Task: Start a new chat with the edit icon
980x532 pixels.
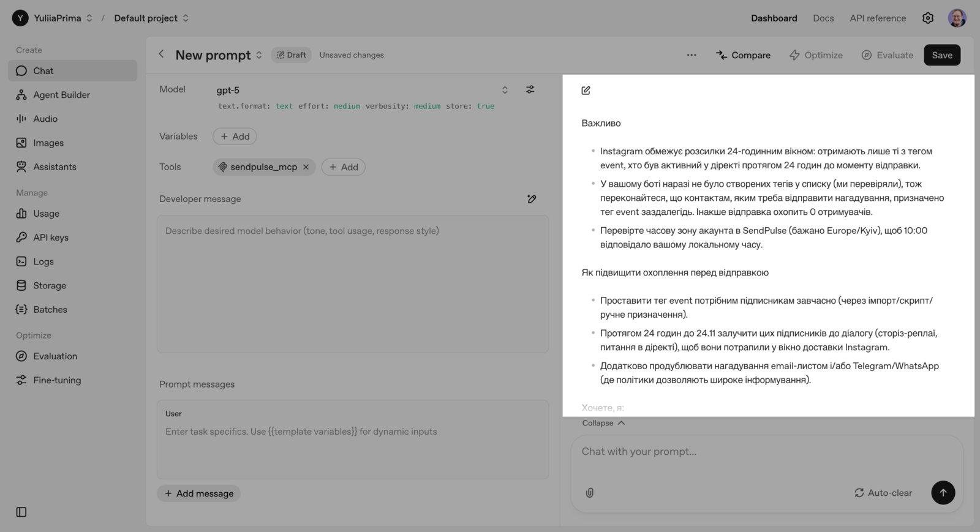Action: 586,91
